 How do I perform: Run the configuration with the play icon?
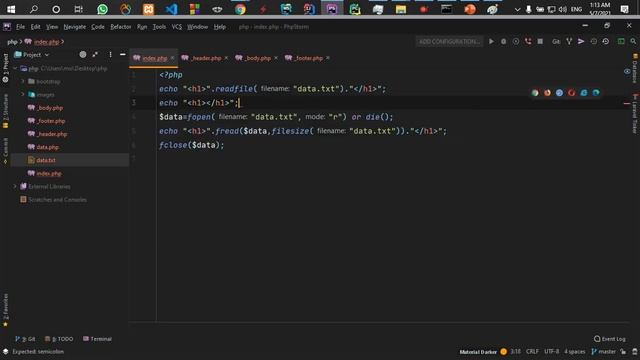pyautogui.click(x=491, y=42)
